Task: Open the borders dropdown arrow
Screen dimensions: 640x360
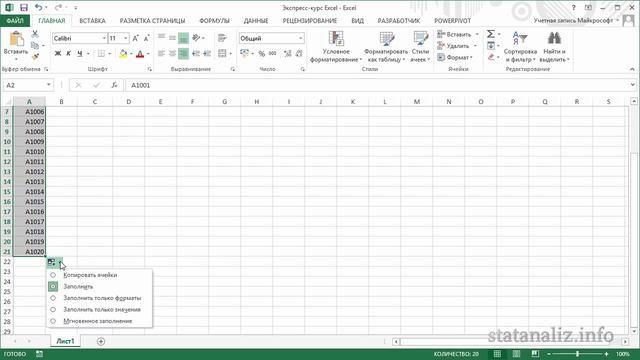Action: click(109, 53)
